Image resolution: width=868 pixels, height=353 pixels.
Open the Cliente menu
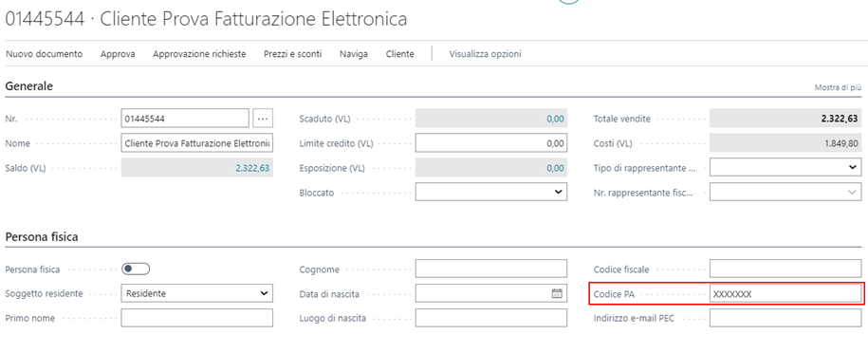tap(399, 54)
